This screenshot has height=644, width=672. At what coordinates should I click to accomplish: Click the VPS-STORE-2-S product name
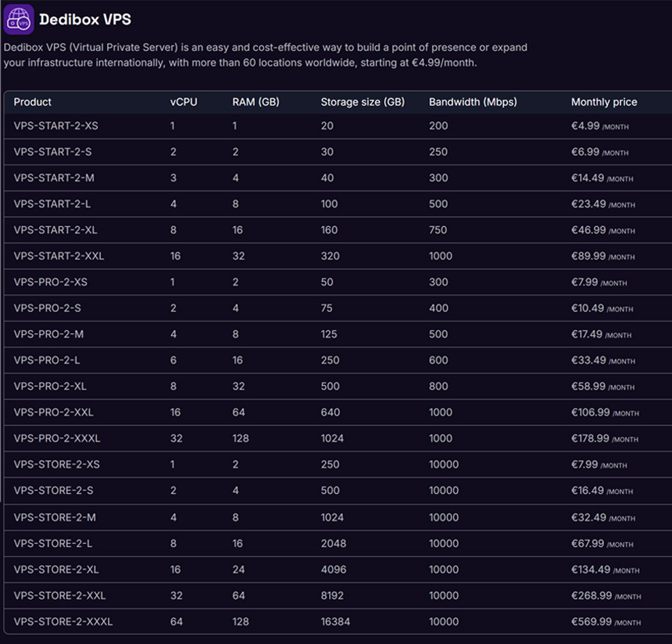pyautogui.click(x=53, y=491)
